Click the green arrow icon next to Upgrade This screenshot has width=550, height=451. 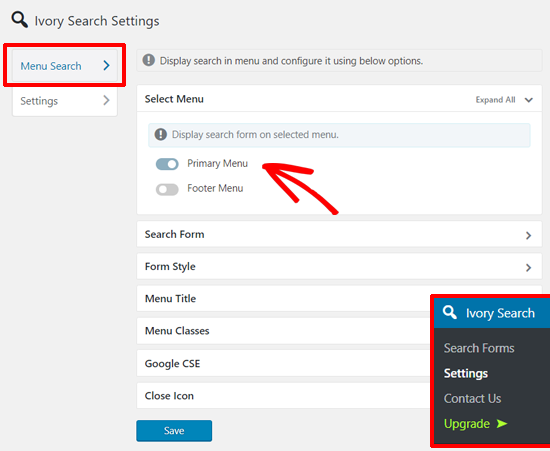click(x=502, y=424)
